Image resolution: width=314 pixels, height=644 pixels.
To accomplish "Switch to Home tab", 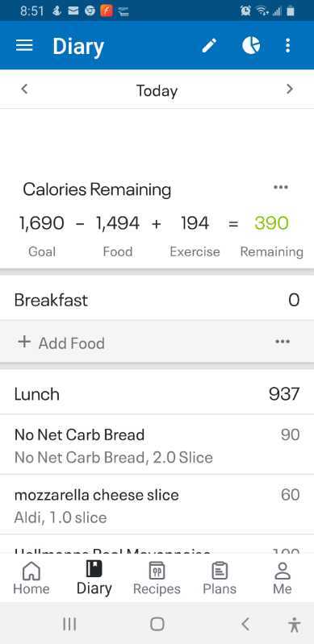I will click(31, 578).
